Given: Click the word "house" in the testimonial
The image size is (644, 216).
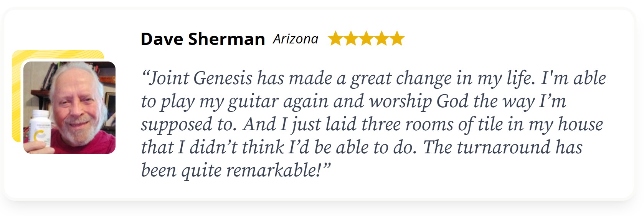Looking at the screenshot, I should click(x=580, y=125).
